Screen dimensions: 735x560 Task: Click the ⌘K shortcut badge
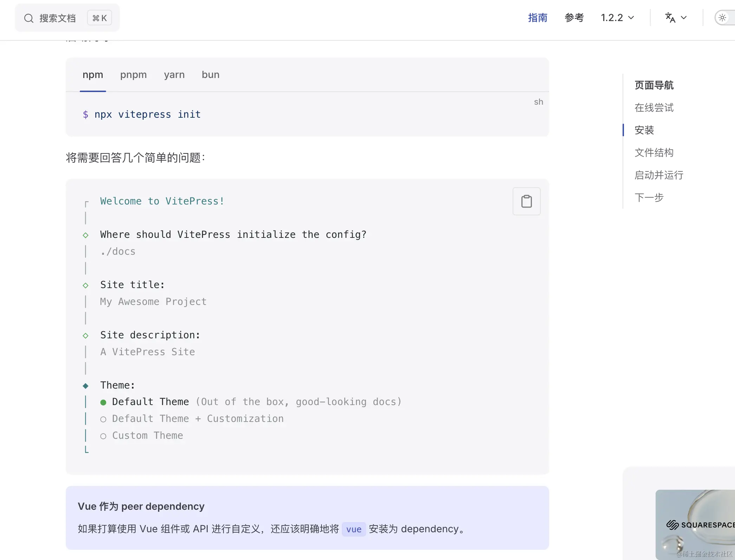pyautogui.click(x=99, y=18)
